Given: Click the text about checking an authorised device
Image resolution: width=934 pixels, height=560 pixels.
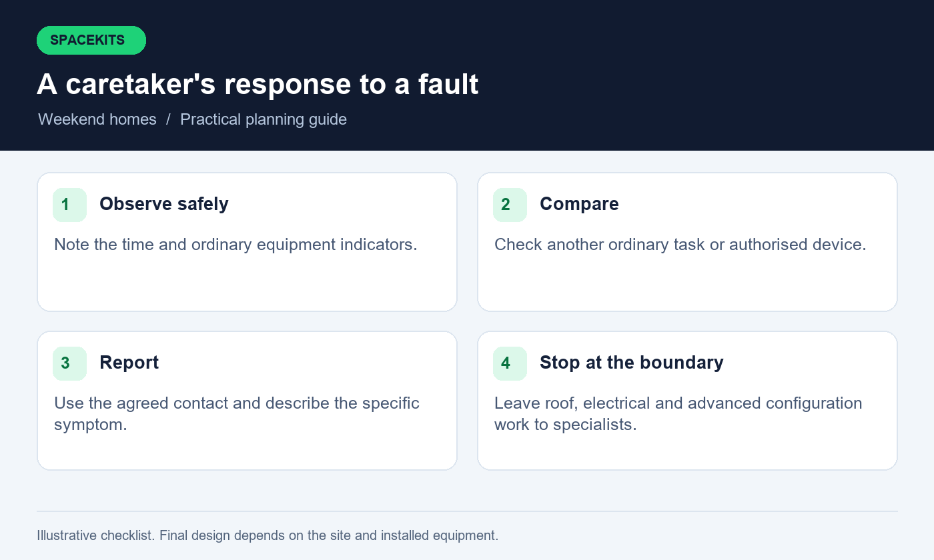Looking at the screenshot, I should tap(680, 245).
